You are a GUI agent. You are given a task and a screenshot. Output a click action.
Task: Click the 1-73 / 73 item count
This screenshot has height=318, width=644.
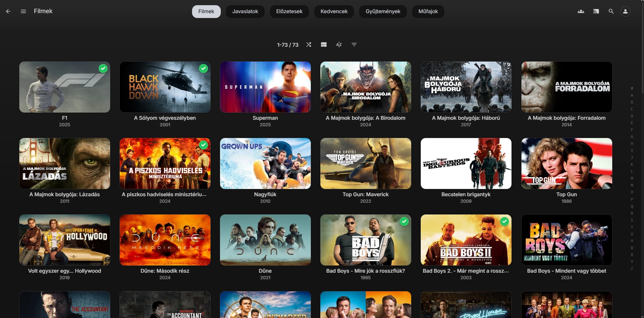[288, 45]
